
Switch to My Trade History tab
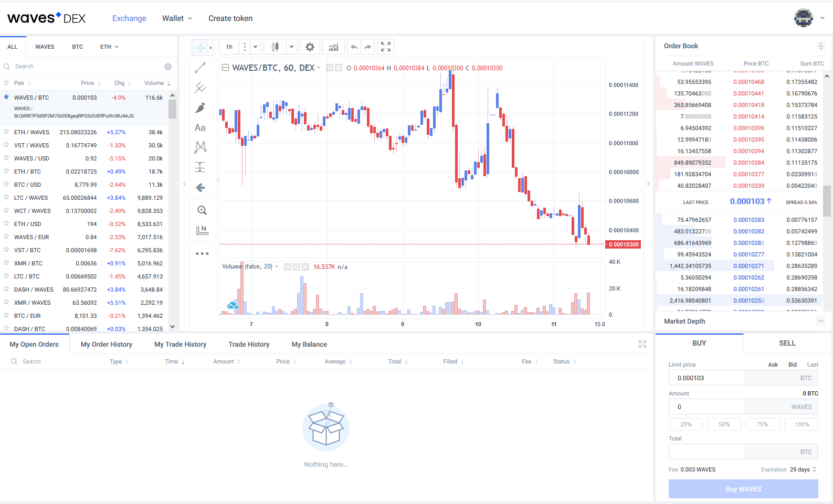[x=181, y=345]
